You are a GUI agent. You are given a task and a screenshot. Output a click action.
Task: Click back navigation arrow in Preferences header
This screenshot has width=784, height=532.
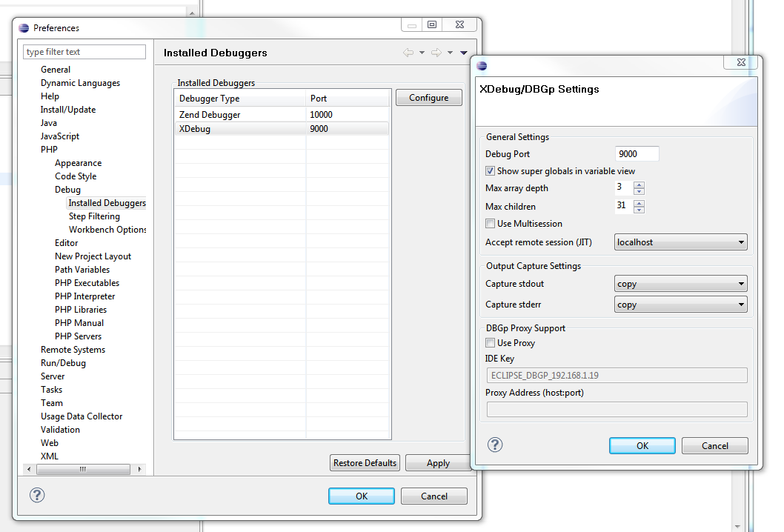(x=408, y=53)
